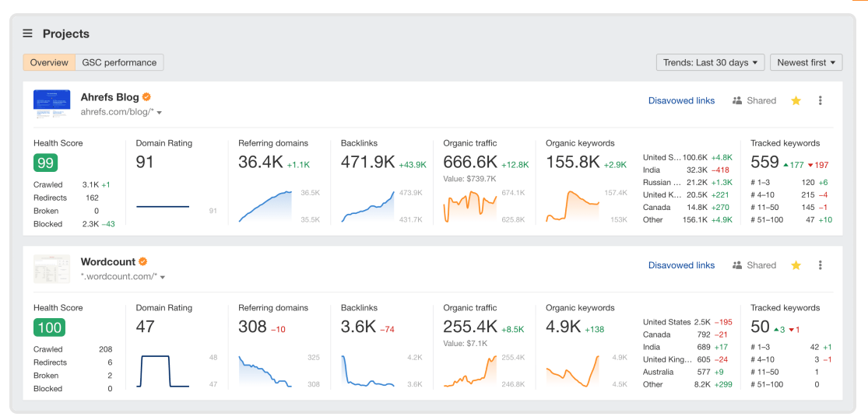Screen dimensions: 868x420
Task: Click the verified badge next to Ahrefs Blog
Action: (146, 97)
